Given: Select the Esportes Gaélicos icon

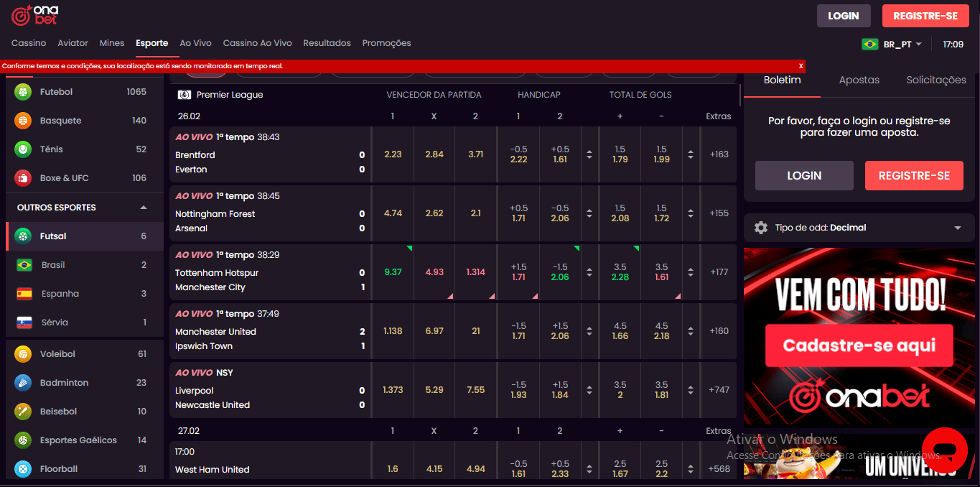Looking at the screenshot, I should pos(23,440).
